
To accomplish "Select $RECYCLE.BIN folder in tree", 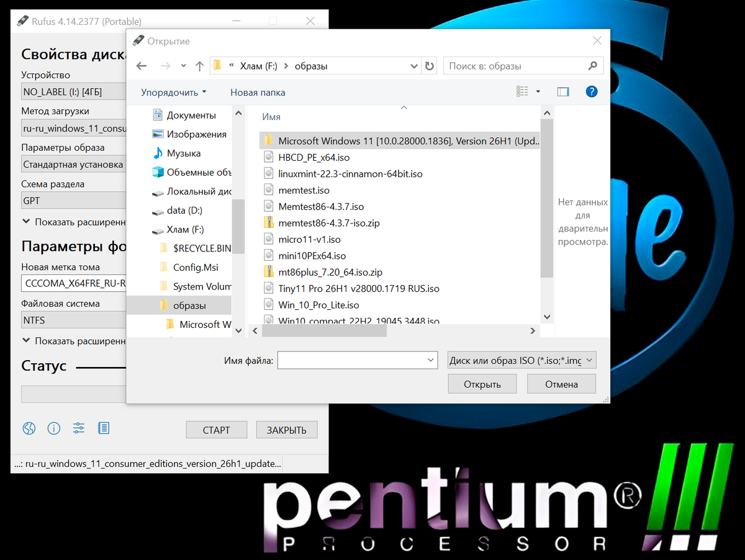I will pyautogui.click(x=195, y=248).
